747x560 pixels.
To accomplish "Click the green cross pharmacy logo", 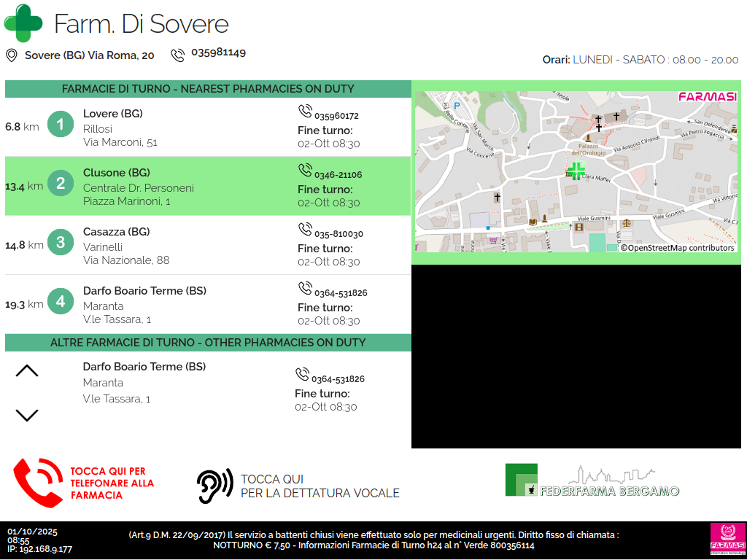I will (23, 23).
